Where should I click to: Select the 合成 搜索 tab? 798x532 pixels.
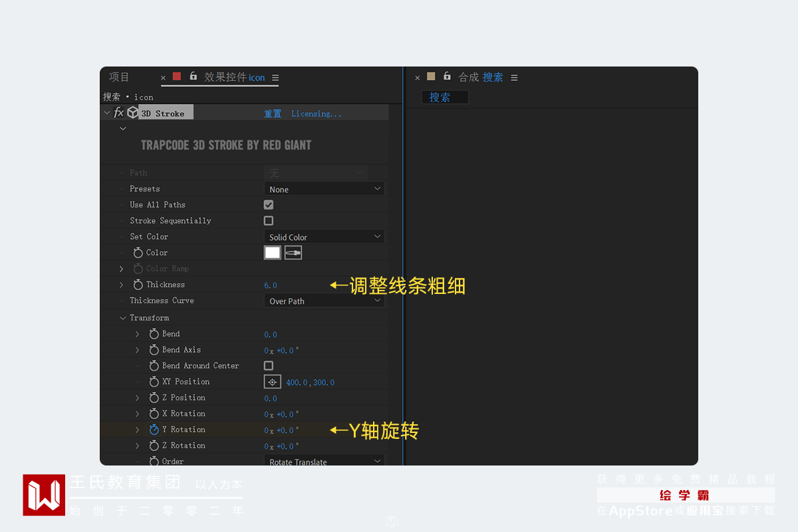click(481, 77)
